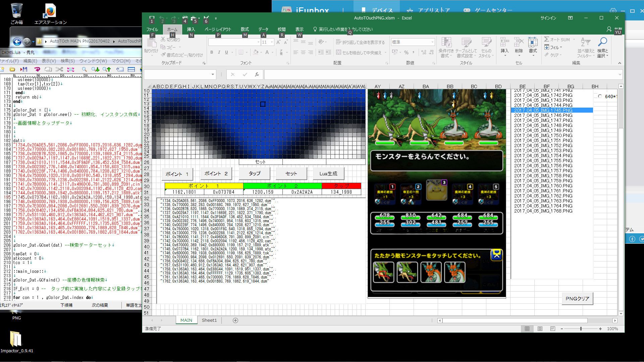
Task: Open the Insert cells (挿入) dropdown
Action: [x=504, y=56]
